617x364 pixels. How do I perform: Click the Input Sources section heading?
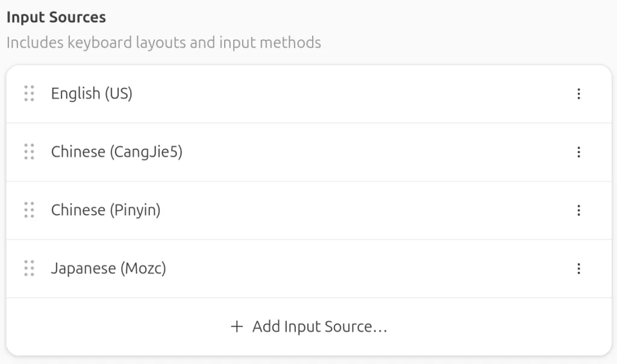tap(56, 17)
